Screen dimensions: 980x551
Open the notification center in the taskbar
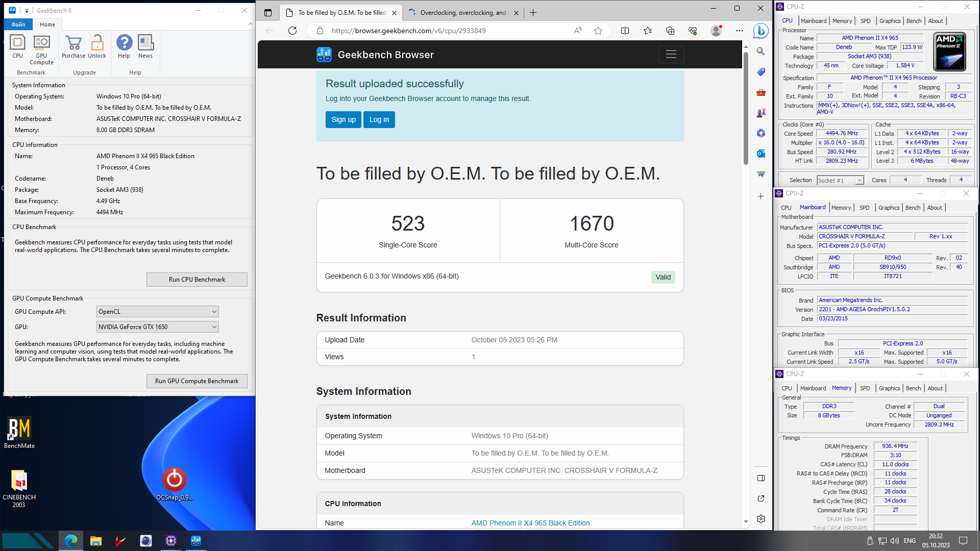(x=963, y=541)
